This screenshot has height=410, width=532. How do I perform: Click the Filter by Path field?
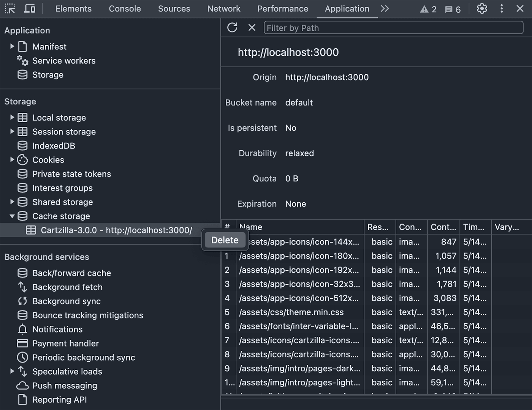coord(393,27)
